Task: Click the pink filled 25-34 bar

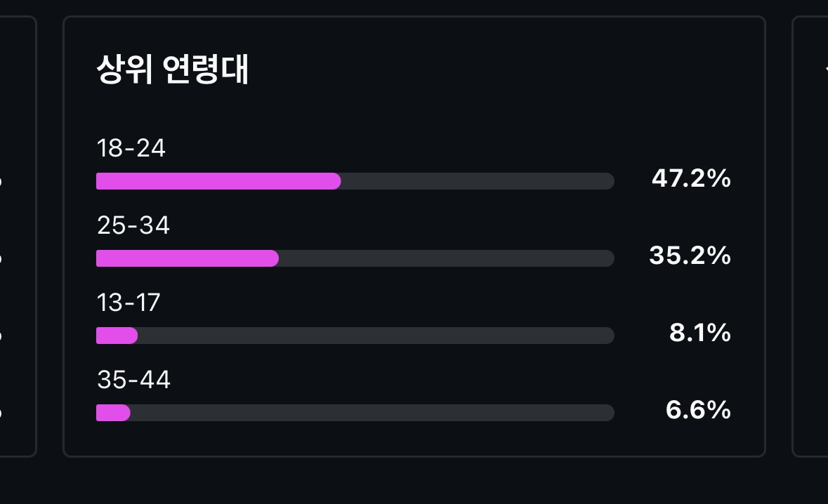Action: click(187, 258)
